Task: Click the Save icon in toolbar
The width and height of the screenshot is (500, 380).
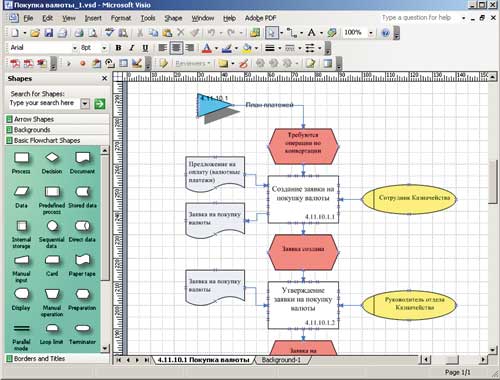Action: pyautogui.click(x=49, y=33)
